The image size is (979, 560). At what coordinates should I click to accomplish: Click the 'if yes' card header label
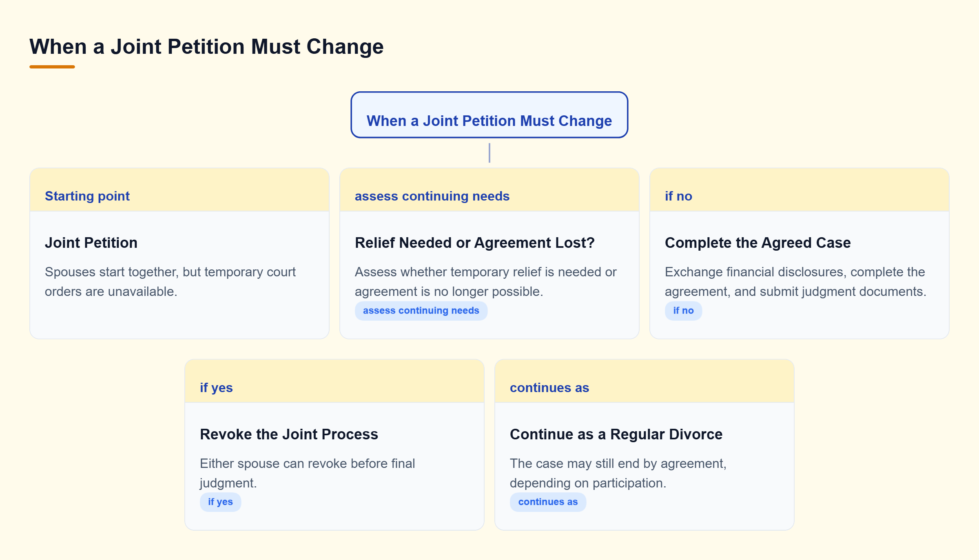coord(216,388)
